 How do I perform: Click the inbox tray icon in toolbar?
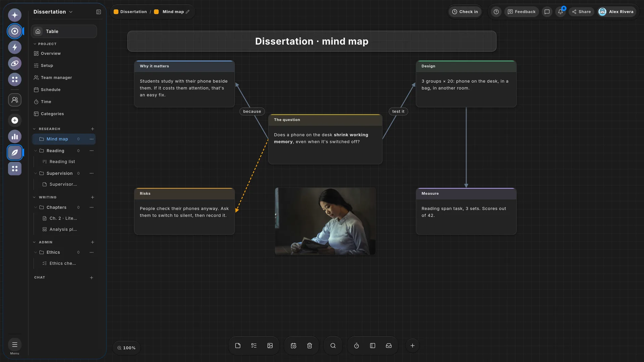coord(389,346)
